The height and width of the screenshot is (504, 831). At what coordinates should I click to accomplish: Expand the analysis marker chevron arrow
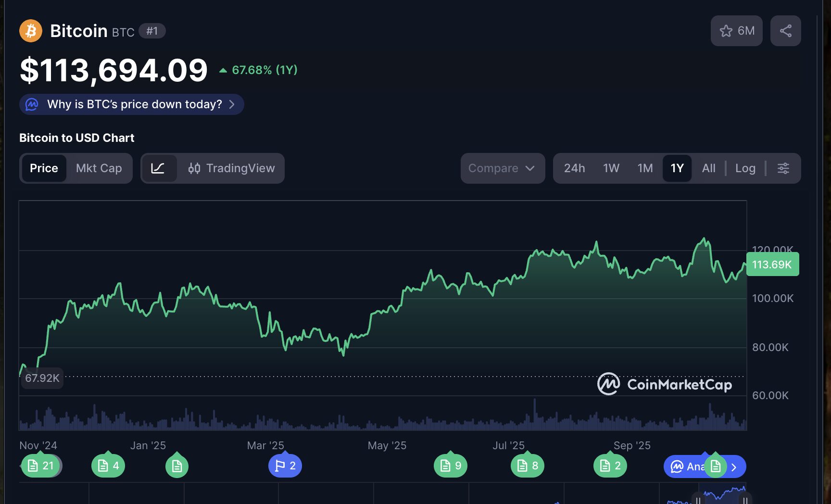(x=734, y=467)
